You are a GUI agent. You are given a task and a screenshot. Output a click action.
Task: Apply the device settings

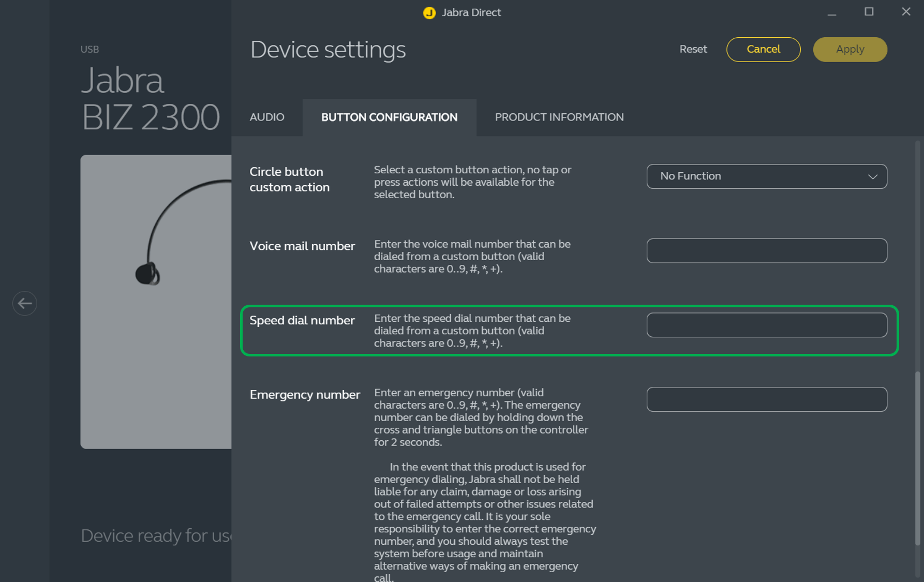tap(850, 50)
